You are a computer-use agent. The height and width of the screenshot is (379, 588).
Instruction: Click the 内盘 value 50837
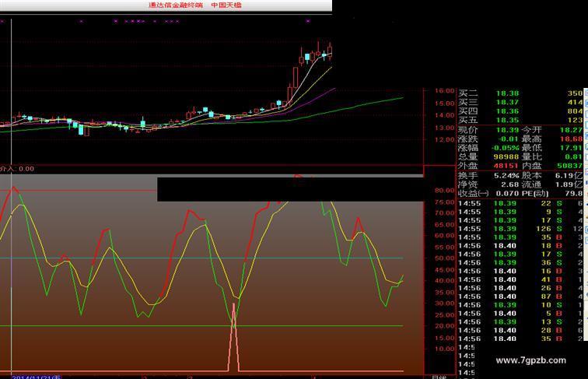point(569,166)
